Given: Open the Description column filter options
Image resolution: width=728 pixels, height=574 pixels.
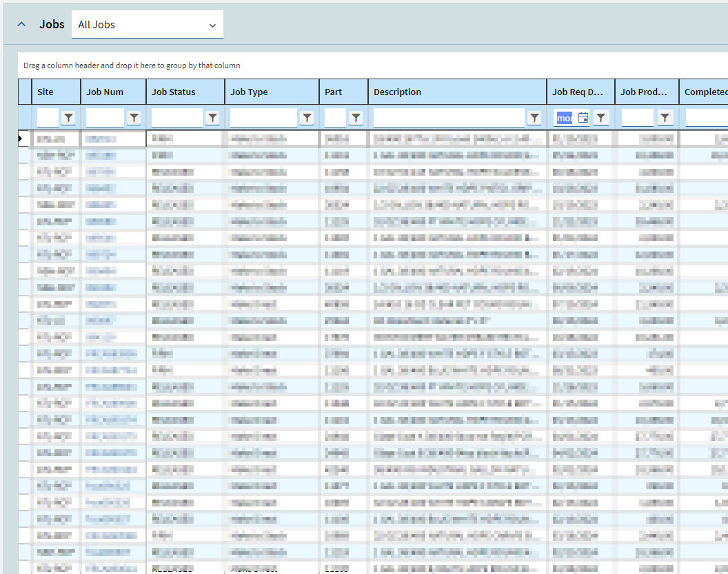Looking at the screenshot, I should [534, 118].
